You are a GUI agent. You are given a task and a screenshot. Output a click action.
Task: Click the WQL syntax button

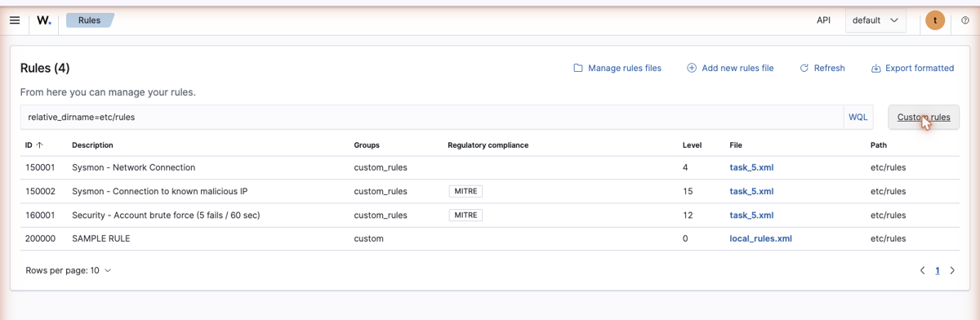click(x=858, y=117)
